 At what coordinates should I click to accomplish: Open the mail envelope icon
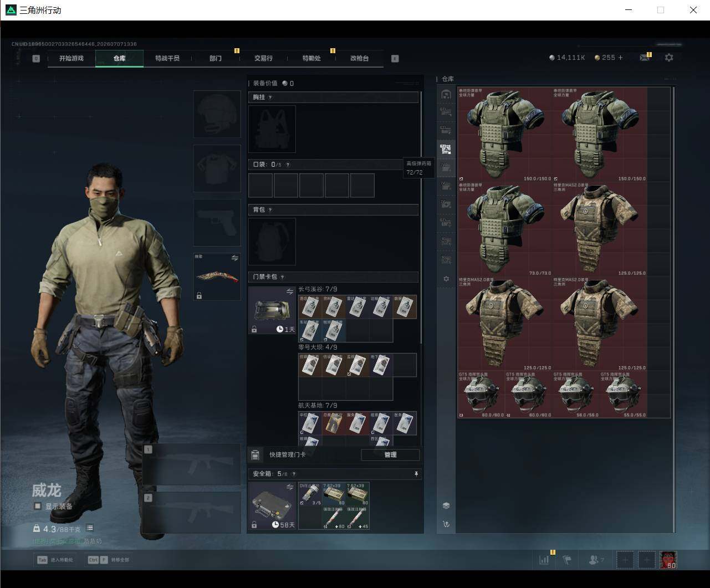click(x=644, y=58)
